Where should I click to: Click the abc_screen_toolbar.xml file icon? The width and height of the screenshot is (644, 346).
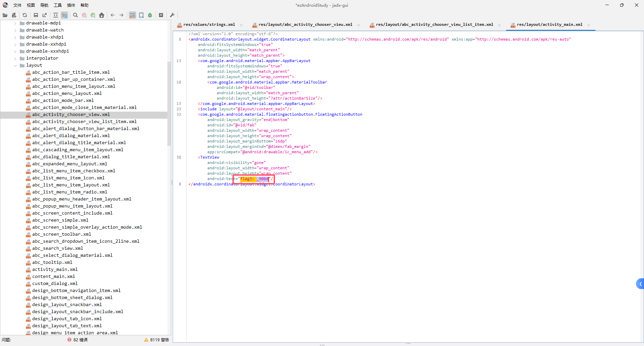pyautogui.click(x=29, y=234)
